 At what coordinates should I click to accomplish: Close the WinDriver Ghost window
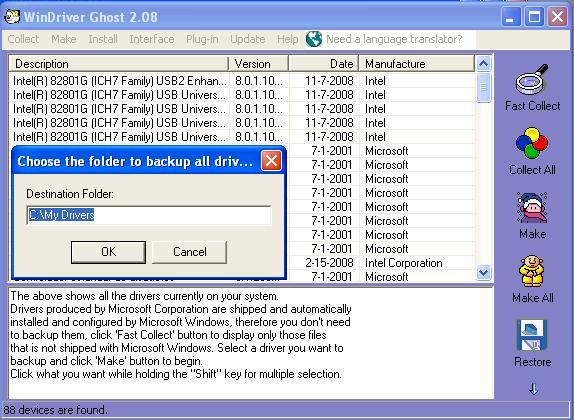(558, 17)
